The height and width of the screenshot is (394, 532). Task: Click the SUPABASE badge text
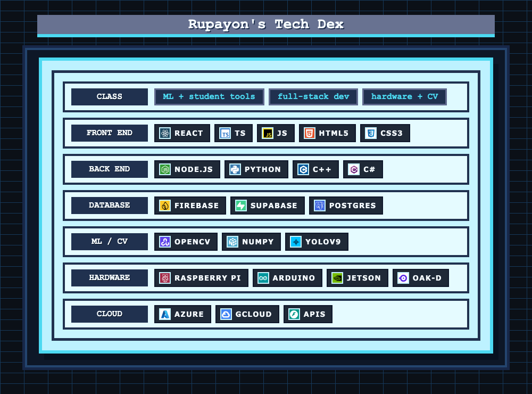(274, 206)
